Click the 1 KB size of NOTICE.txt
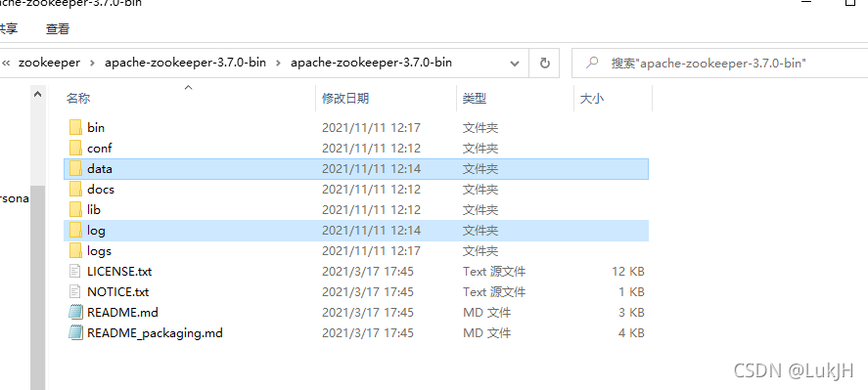The height and width of the screenshot is (390, 868). [631, 292]
